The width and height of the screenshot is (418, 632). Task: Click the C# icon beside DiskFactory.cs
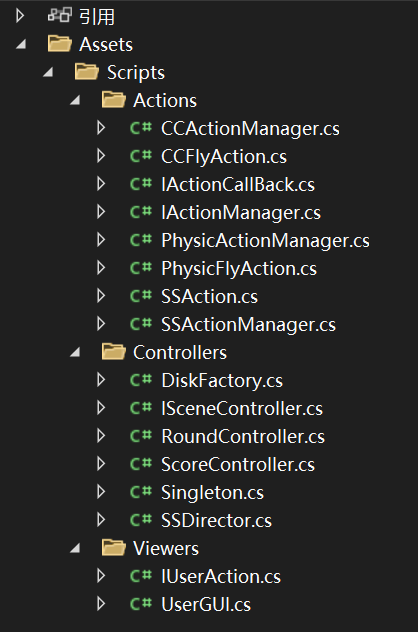point(141,380)
